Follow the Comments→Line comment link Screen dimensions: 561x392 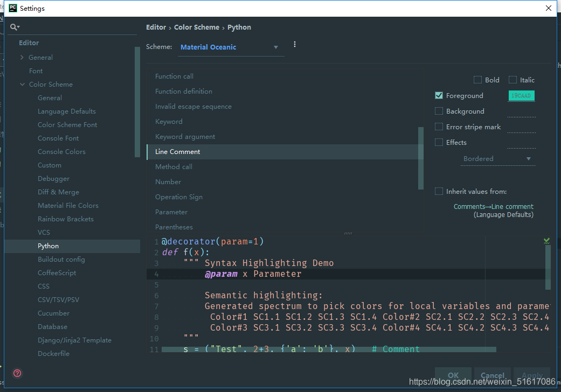coord(494,207)
